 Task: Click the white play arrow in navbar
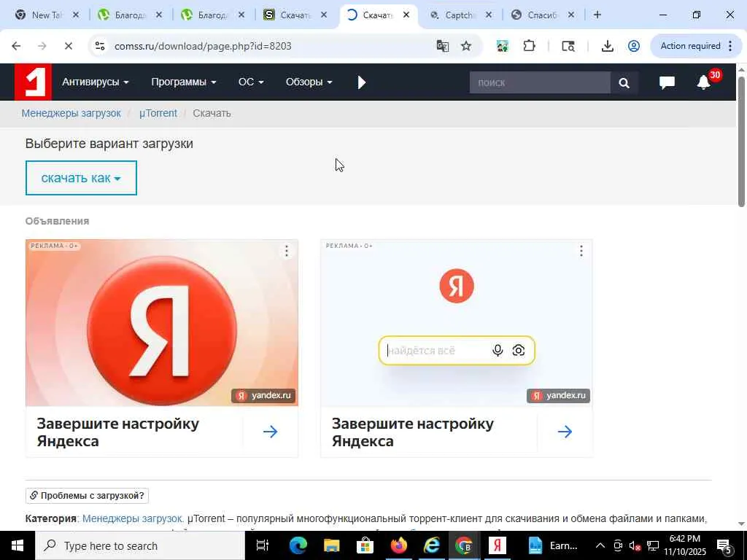pyautogui.click(x=362, y=82)
